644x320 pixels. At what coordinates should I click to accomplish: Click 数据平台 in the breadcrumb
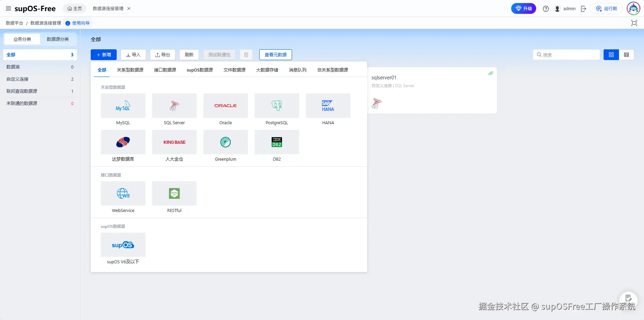14,23
